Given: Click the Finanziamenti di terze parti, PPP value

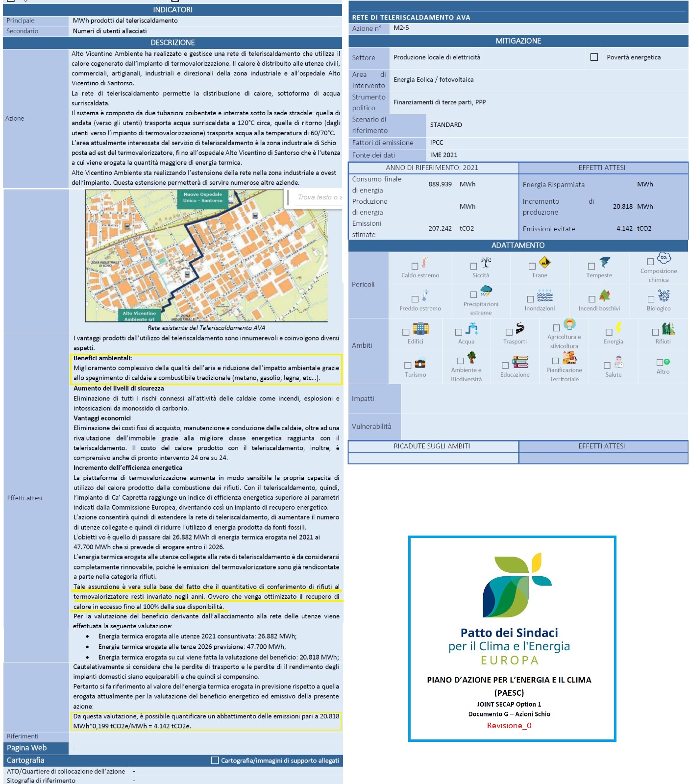Looking at the screenshot, I should (440, 102).
